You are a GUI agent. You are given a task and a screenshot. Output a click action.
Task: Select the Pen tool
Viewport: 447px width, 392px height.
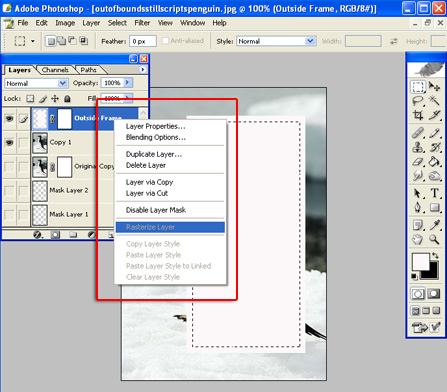point(418,208)
